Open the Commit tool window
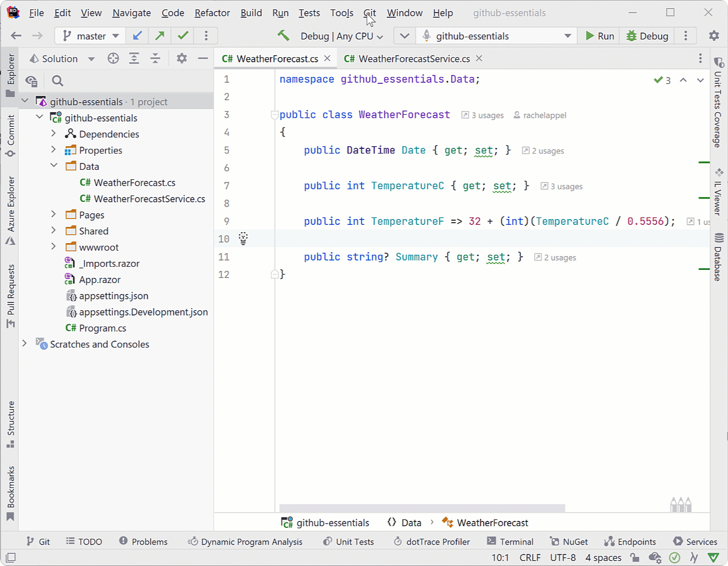 point(9,134)
